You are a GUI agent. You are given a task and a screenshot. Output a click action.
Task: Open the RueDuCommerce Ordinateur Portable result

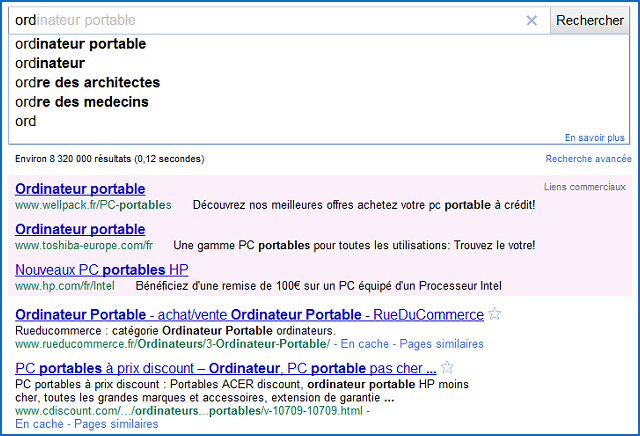(x=250, y=315)
